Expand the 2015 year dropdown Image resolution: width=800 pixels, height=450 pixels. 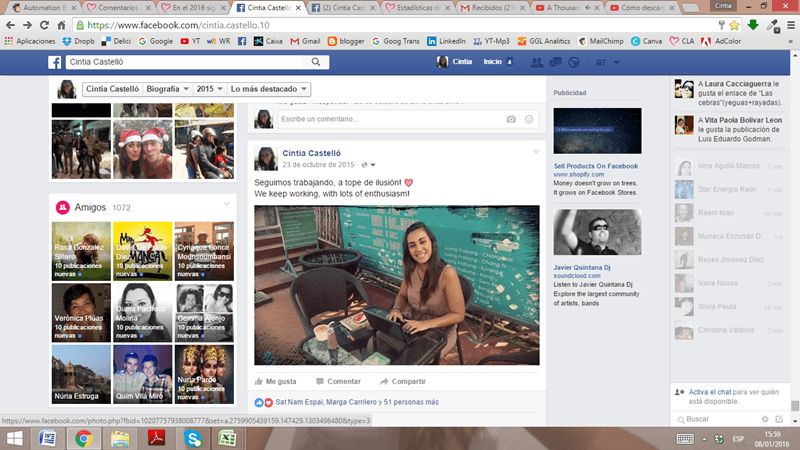click(209, 89)
